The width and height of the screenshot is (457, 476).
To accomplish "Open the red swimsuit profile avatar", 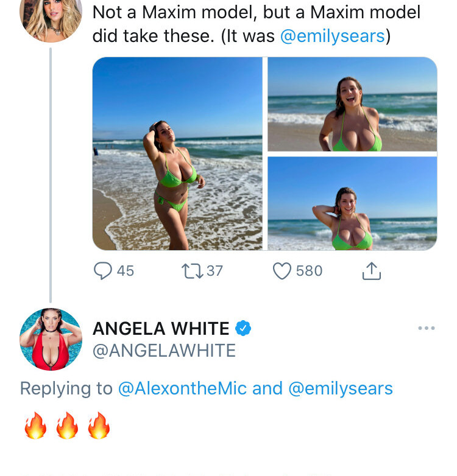I will (x=51, y=340).
